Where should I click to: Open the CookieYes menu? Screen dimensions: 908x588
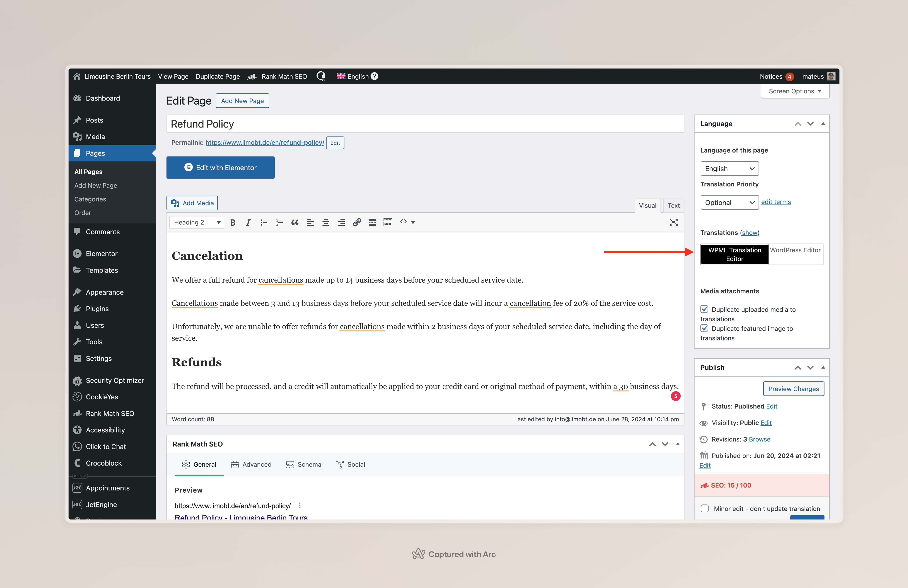(x=112, y=397)
